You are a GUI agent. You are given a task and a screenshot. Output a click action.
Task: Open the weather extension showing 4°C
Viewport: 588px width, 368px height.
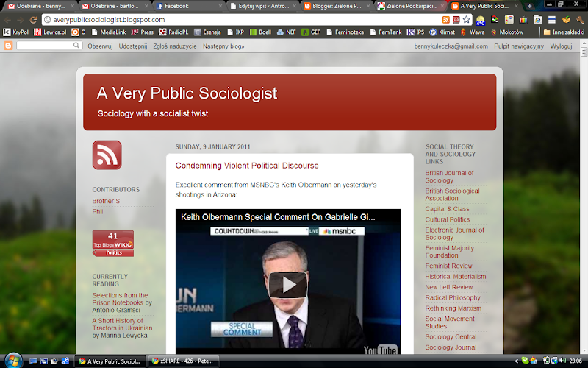coord(481,21)
